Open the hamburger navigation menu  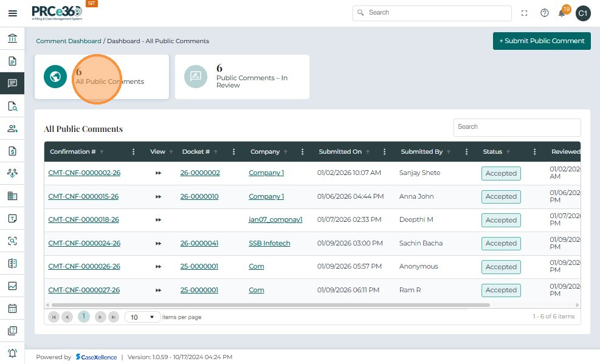(x=12, y=13)
